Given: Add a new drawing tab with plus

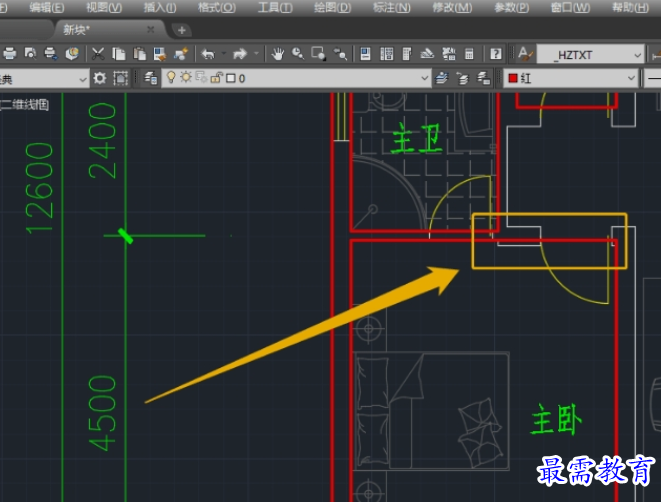Looking at the screenshot, I should point(182,30).
